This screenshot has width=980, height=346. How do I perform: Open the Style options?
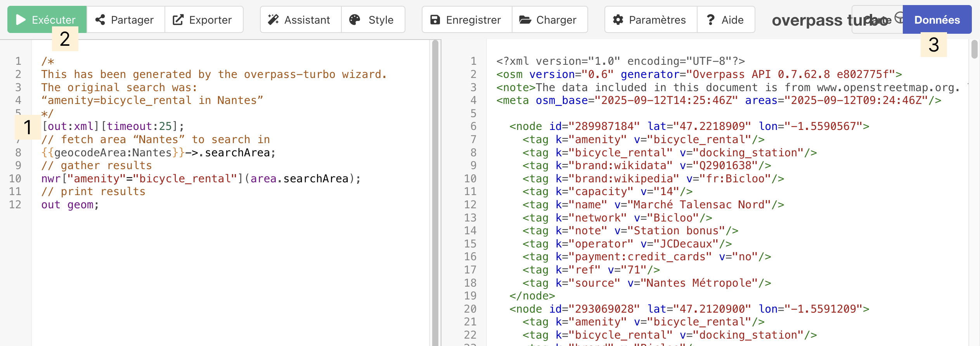click(373, 19)
